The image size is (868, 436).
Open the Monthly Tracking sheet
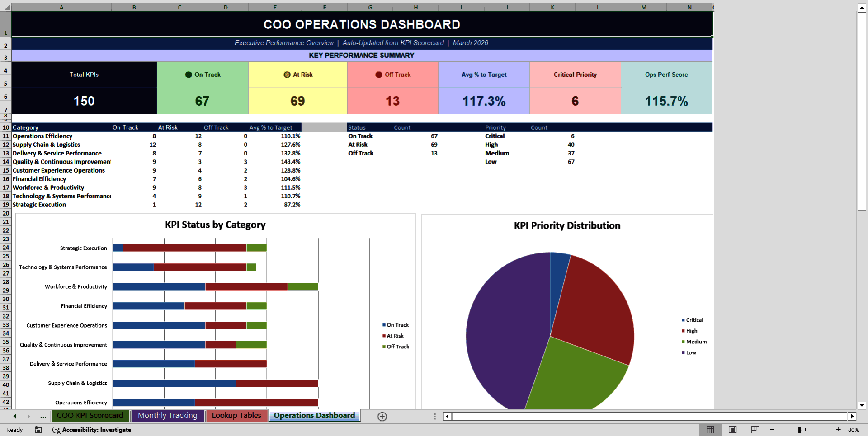point(167,415)
